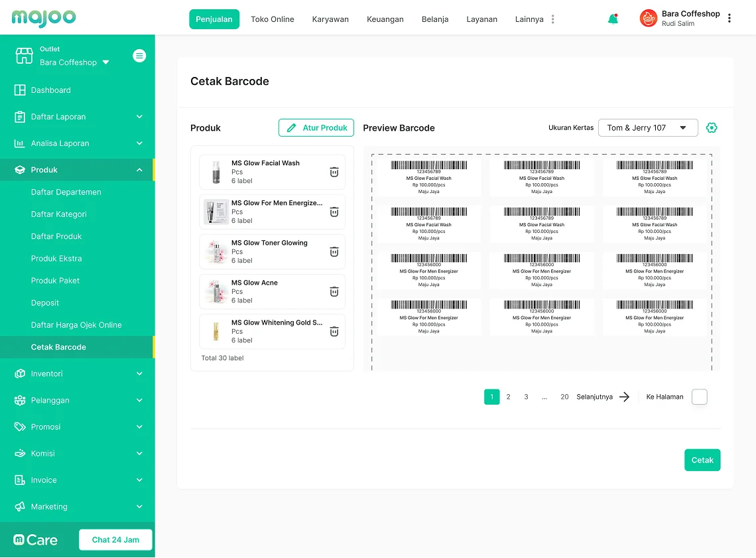This screenshot has width=756, height=558.
Task: Delete MS Glow Whitening Gold item
Action: click(x=334, y=332)
